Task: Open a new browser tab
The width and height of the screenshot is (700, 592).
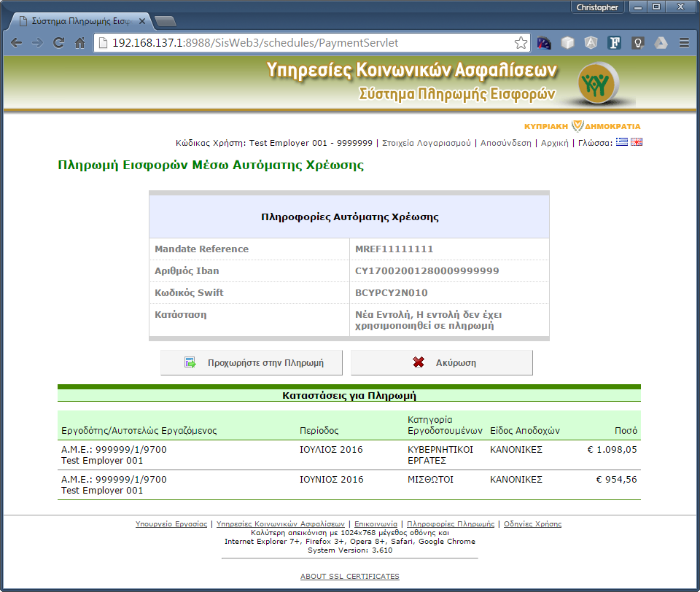Action: 166,21
